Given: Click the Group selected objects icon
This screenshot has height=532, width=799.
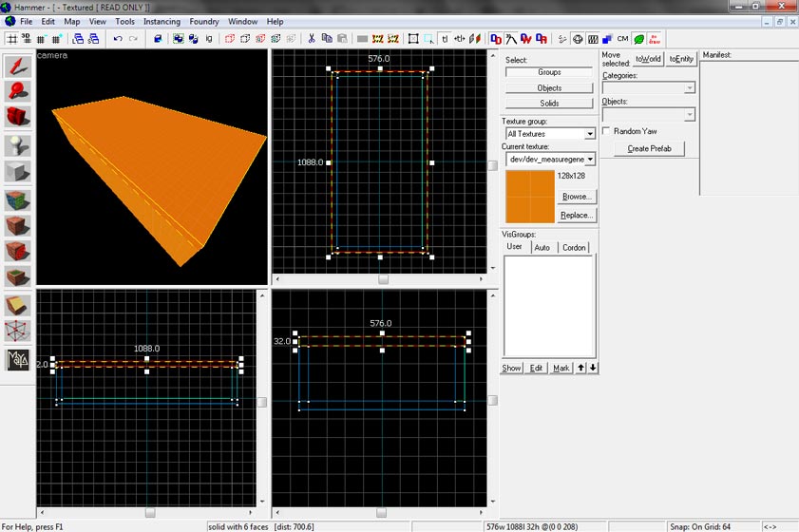Looking at the screenshot, I should [x=179, y=39].
